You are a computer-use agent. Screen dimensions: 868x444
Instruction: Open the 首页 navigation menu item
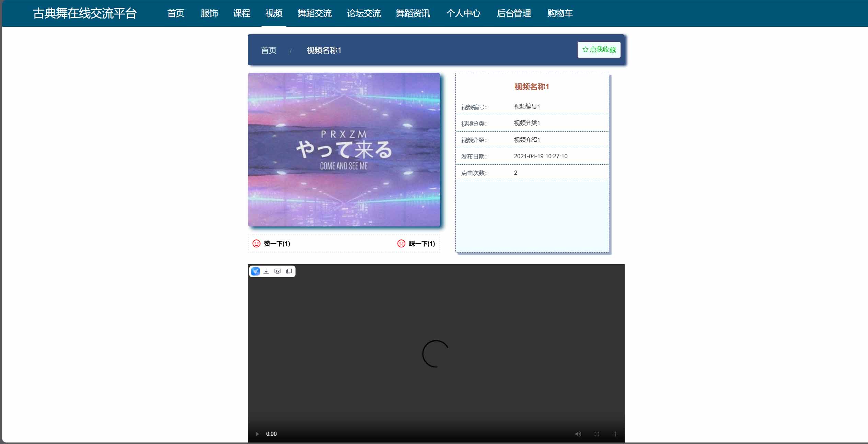pos(176,13)
